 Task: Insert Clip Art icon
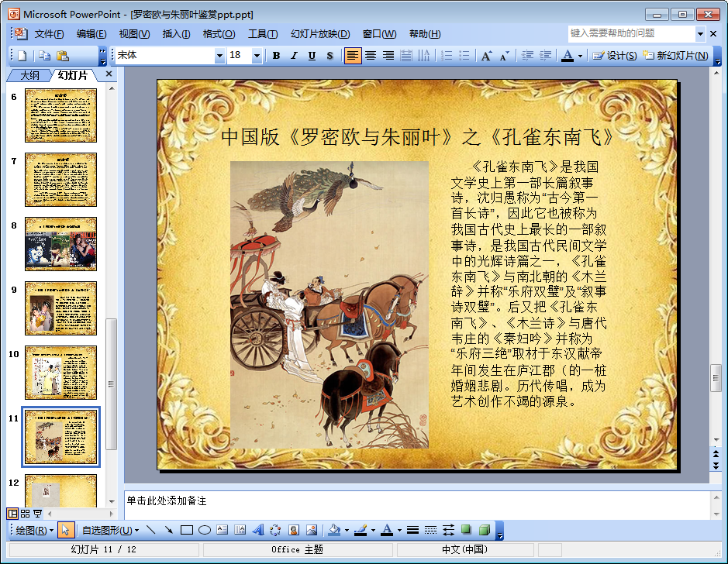(293, 530)
